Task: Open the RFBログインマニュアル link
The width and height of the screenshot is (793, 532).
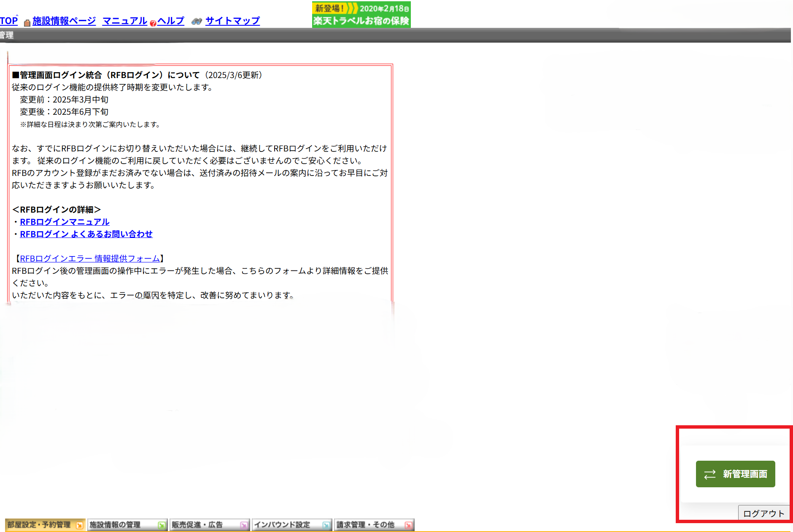Action: 65,222
